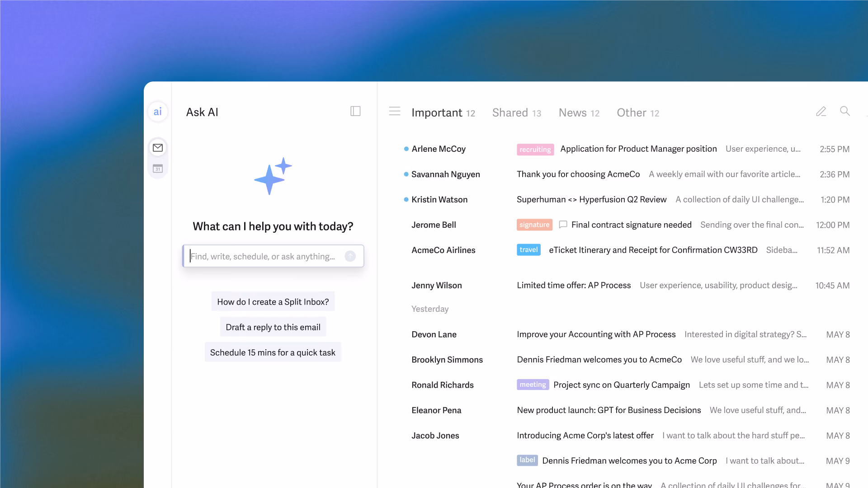
Task: Open 'Introducing Acme Corp's latest offer' email
Action: (x=585, y=435)
